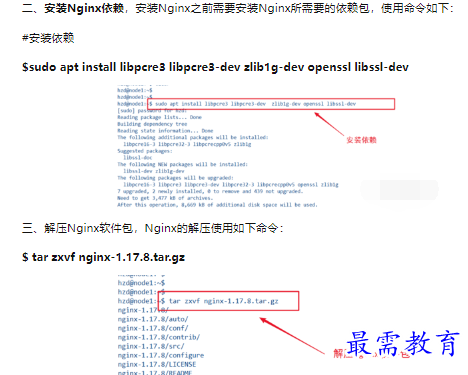Click the 'Need to get 3,477 kB' line

pyautogui.click(x=165, y=198)
